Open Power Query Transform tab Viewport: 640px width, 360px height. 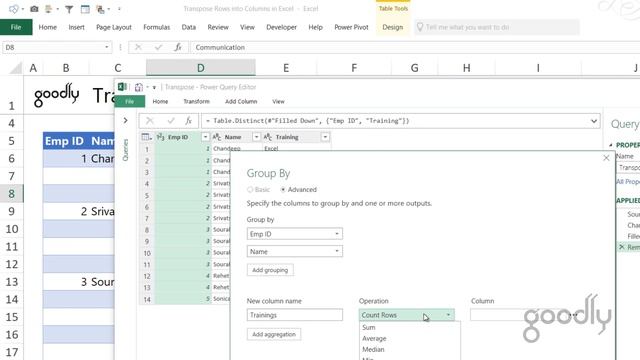point(196,101)
